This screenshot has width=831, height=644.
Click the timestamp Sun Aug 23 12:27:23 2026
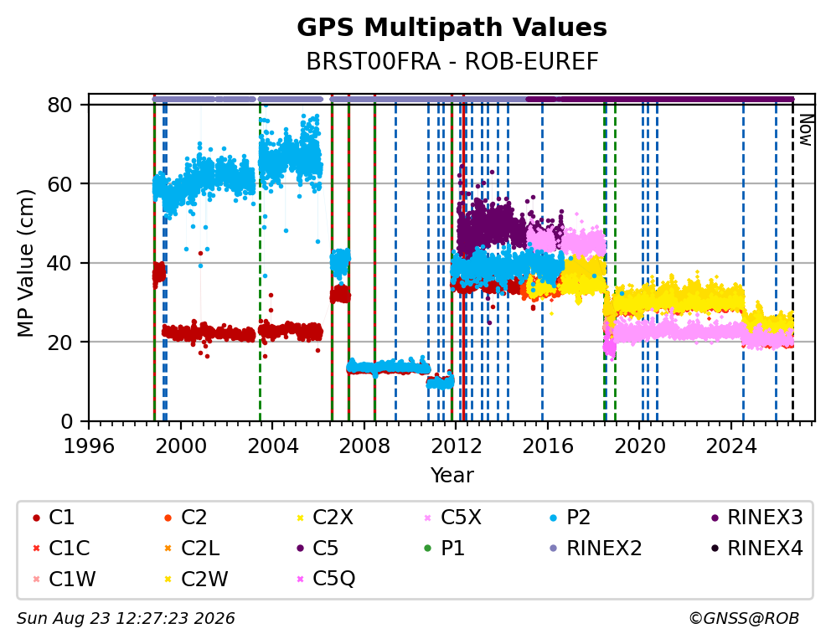point(126,618)
